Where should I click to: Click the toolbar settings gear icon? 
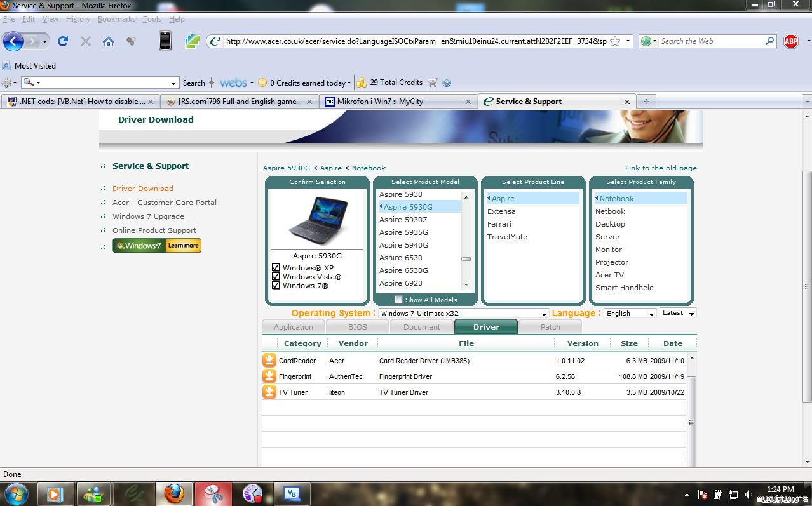[x=6, y=83]
